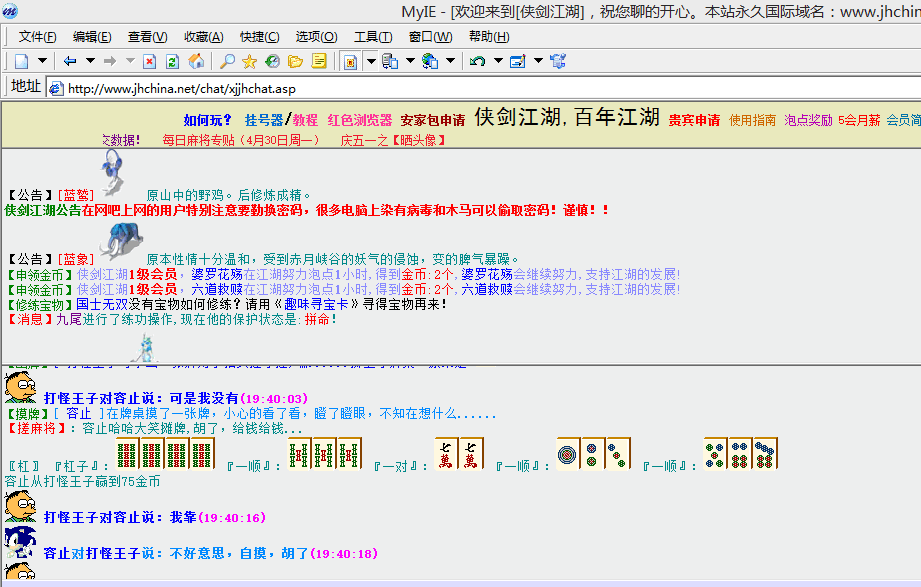Image resolution: width=921 pixels, height=587 pixels.
Task: Open dropdown beside the undo icon
Action: [499, 61]
